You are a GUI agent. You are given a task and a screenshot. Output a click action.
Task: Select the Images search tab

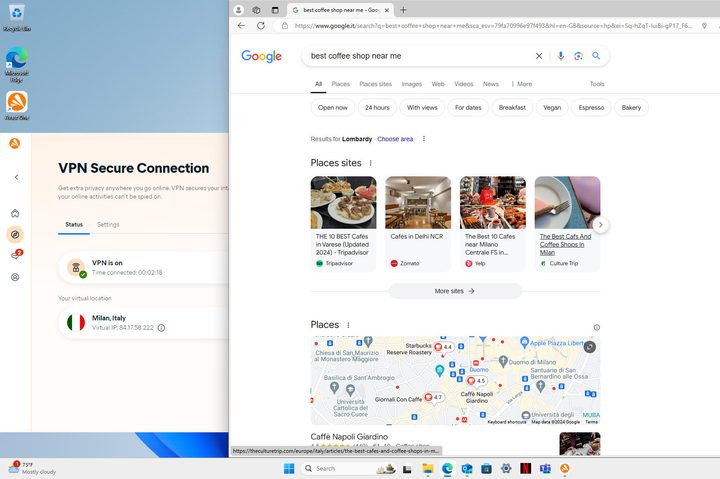pos(411,84)
